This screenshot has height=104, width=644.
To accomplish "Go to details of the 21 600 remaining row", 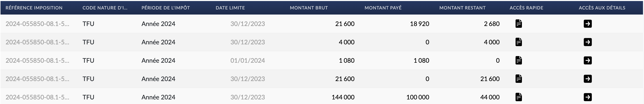I will point(588,79).
